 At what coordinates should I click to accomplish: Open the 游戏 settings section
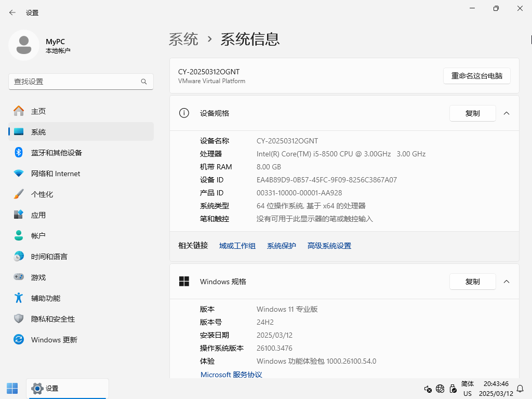point(37,277)
